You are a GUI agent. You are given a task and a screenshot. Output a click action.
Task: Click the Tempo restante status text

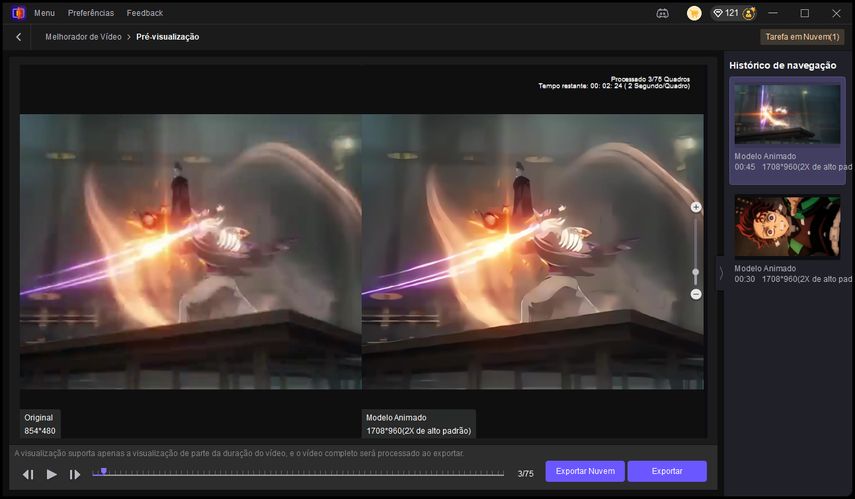click(614, 86)
